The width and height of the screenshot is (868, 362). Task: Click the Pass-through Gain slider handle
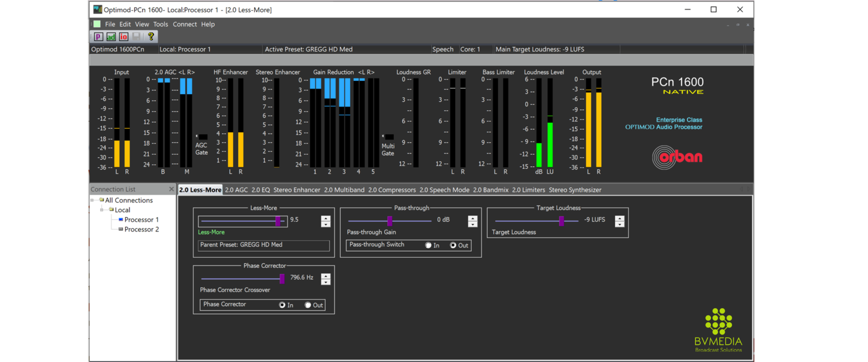coord(390,221)
